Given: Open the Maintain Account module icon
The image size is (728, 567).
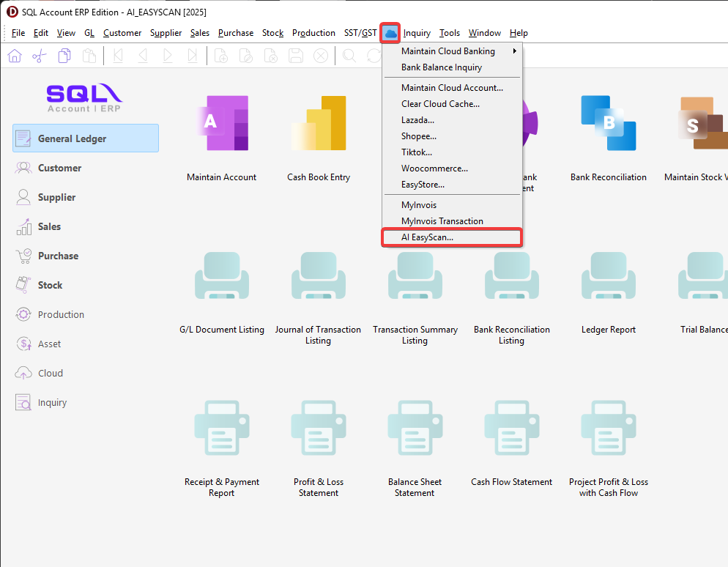Looking at the screenshot, I should 221,125.
